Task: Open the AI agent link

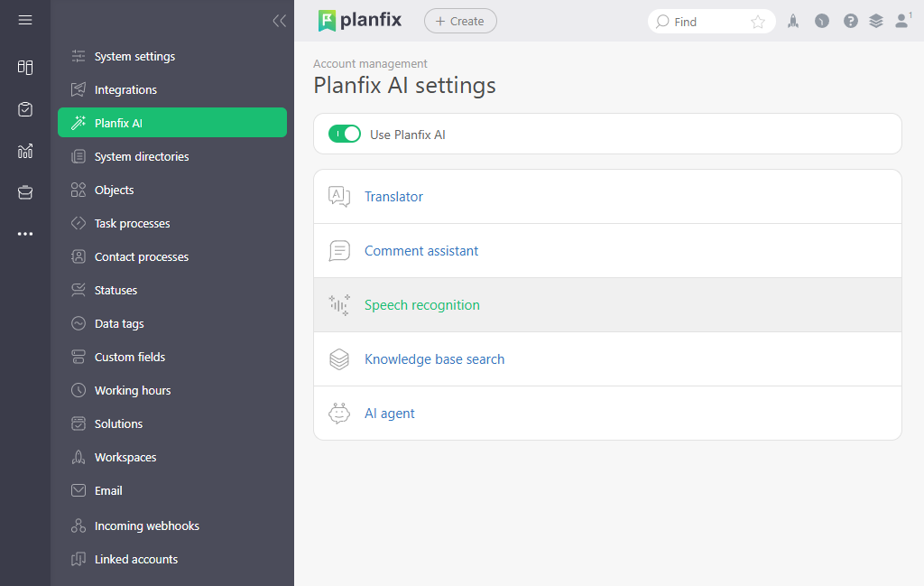Action: pos(390,414)
